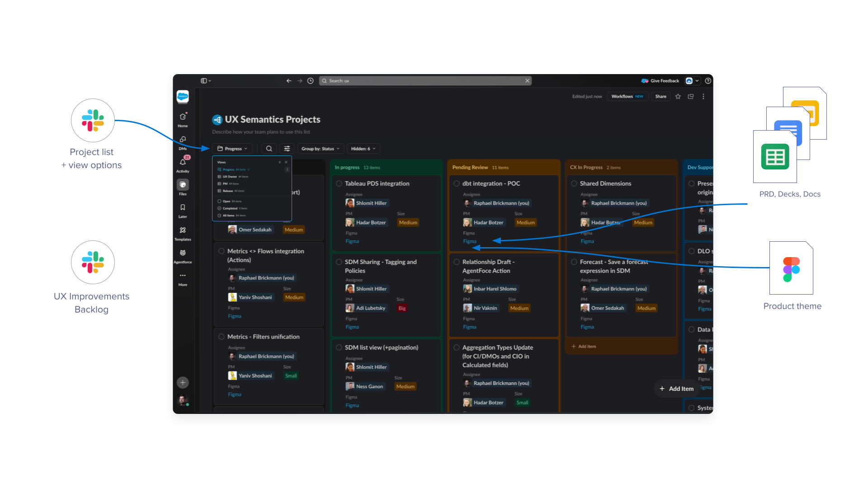The width and height of the screenshot is (868, 488).
Task: Expand the Progress view dropdown
Action: pyautogui.click(x=233, y=149)
